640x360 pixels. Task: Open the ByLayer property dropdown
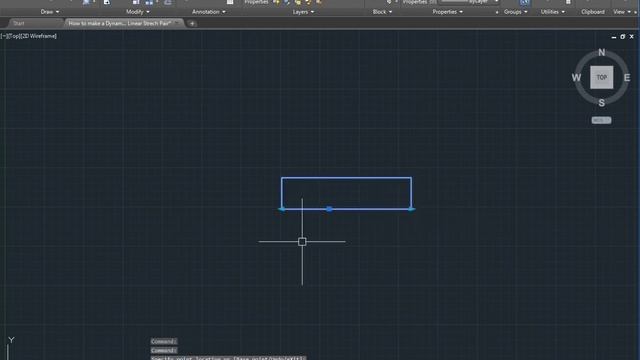[470, 2]
